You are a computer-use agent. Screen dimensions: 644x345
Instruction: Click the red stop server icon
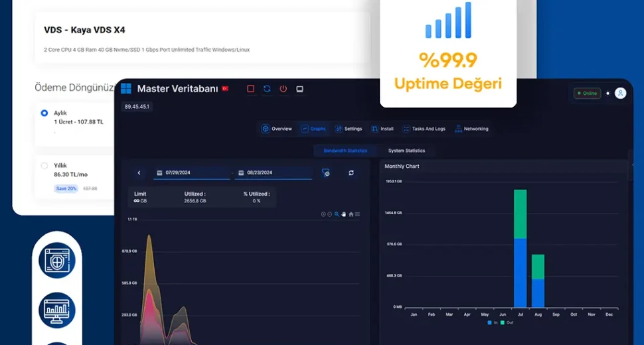click(x=250, y=89)
